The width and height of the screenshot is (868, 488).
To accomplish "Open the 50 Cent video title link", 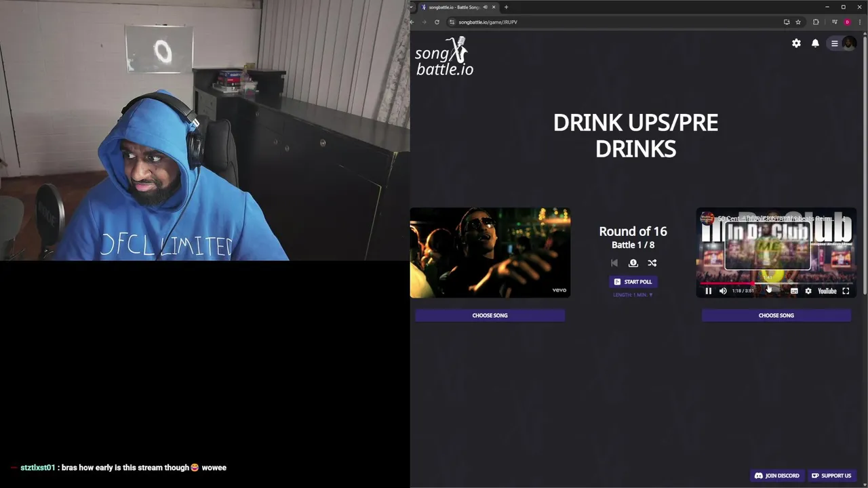I will [775, 218].
